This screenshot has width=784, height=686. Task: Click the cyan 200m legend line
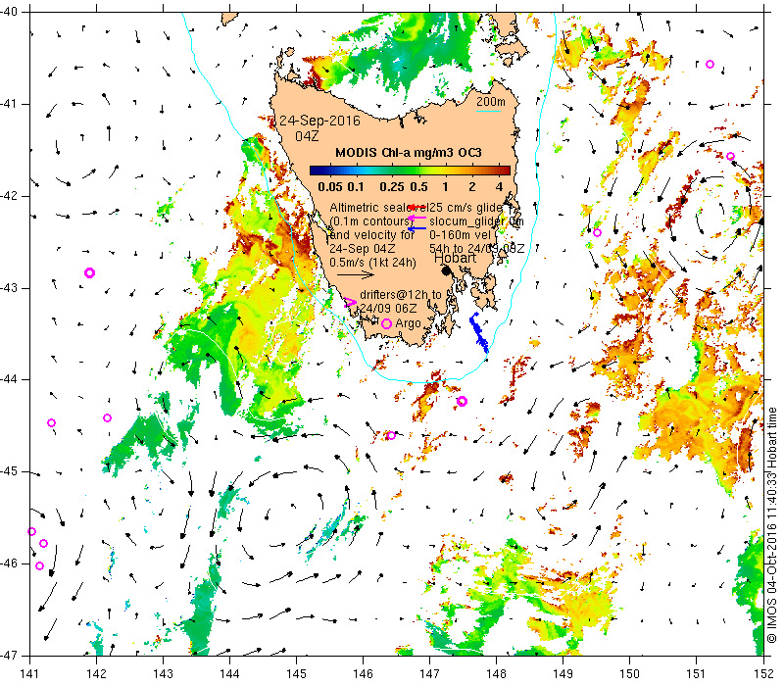pos(488,111)
